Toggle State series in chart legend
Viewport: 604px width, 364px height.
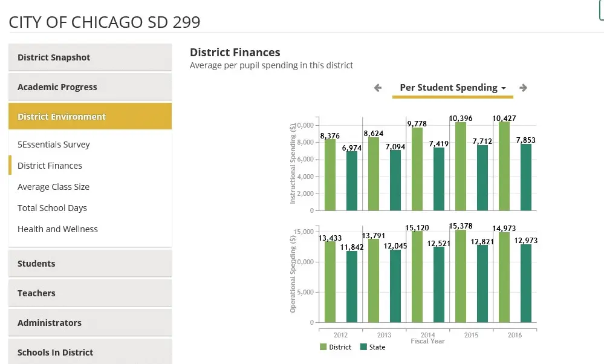[372, 347]
